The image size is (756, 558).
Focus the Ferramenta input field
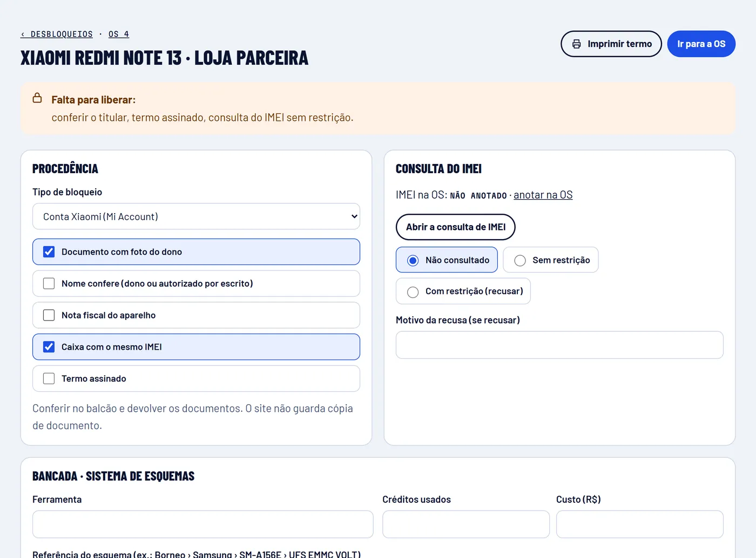pyautogui.click(x=202, y=524)
